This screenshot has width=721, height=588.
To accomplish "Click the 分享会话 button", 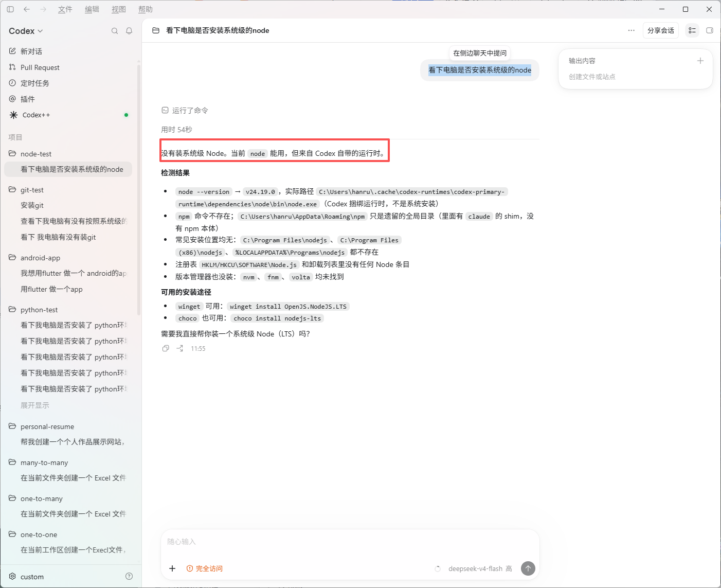I will 661,30.
